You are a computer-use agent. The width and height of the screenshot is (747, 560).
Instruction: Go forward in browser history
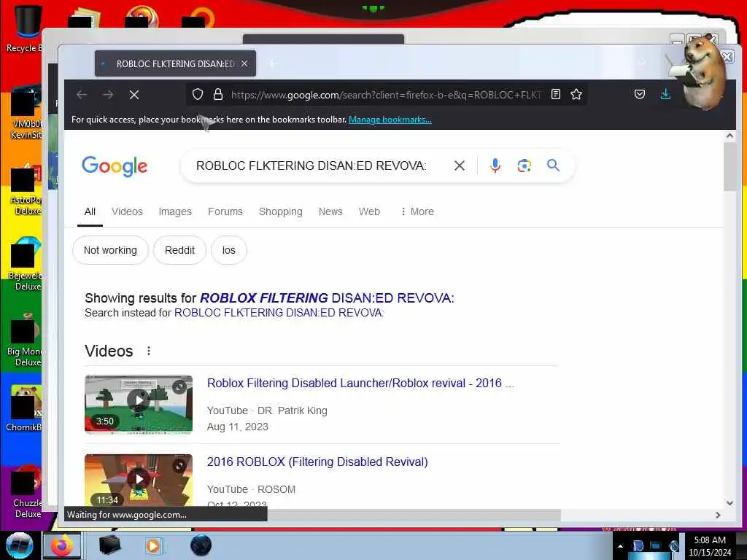coord(108,95)
